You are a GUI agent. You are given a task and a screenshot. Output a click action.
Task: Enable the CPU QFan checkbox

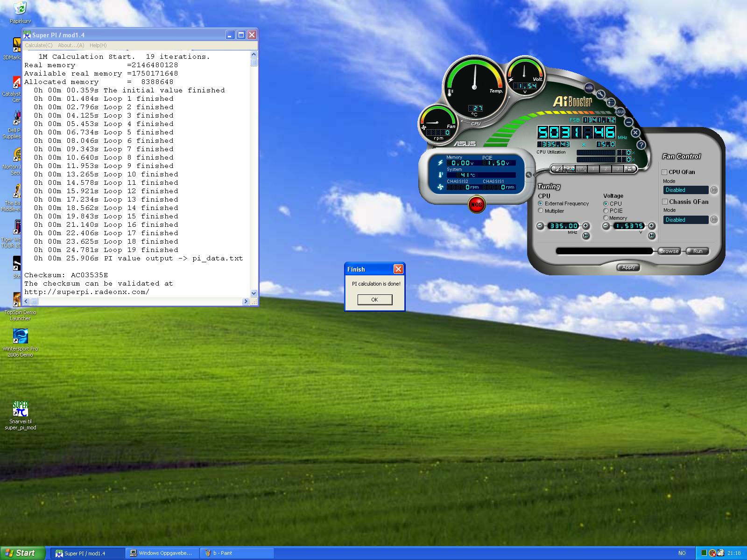point(664,172)
